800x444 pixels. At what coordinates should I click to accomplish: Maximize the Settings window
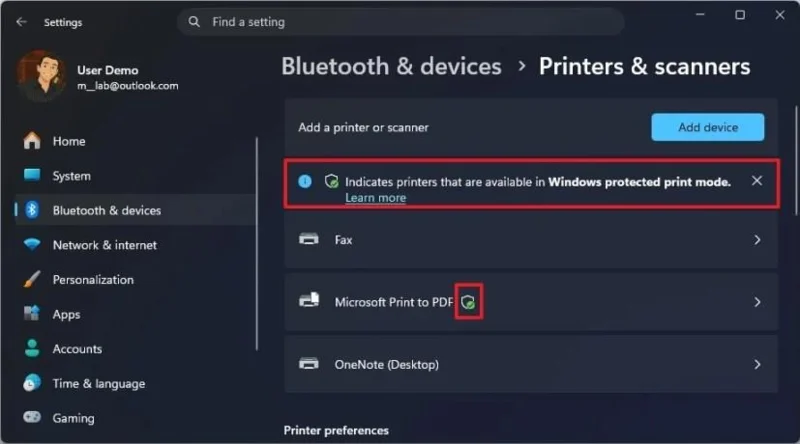[x=740, y=15]
